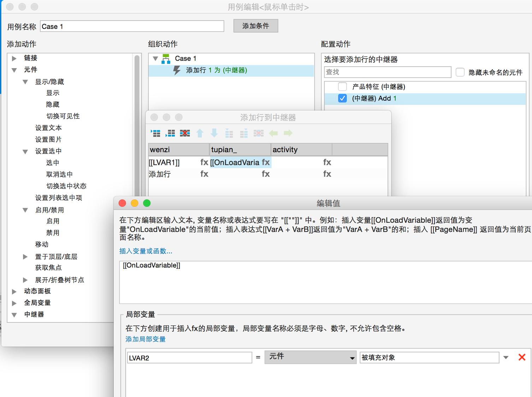Click the green move column left arrow
532x397 pixels.
[273, 133]
